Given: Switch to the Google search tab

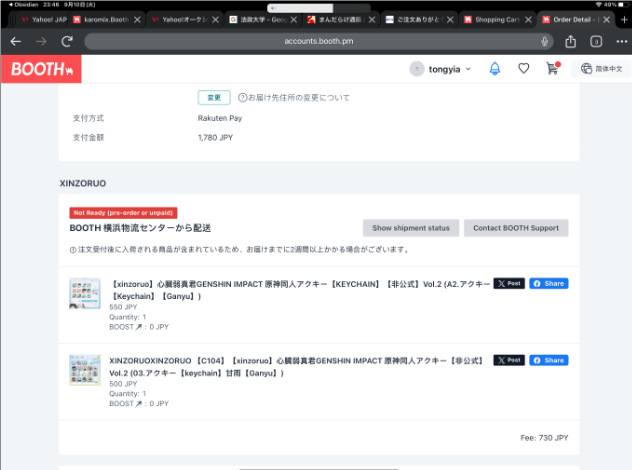Looking at the screenshot, I should (258, 19).
